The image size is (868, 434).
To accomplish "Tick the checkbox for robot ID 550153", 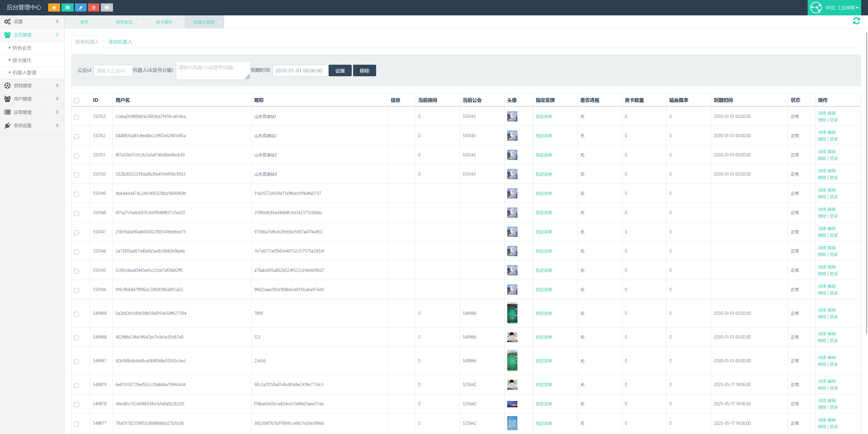I will click(x=76, y=117).
